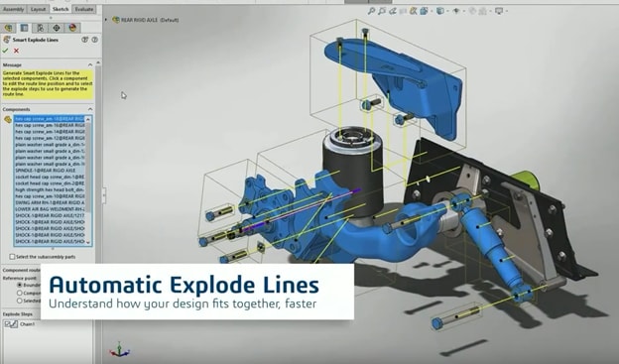Select SWING ARM RH-1 component entry
The width and height of the screenshot is (619, 364).
click(50, 202)
